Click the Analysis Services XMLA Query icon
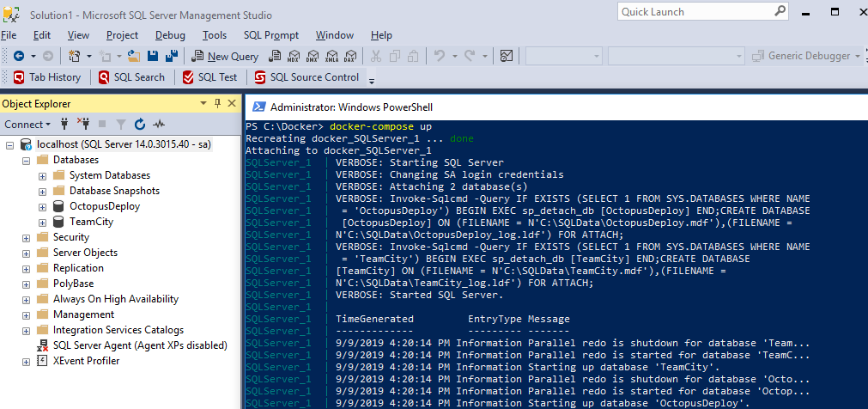The image size is (868, 409). click(x=331, y=56)
